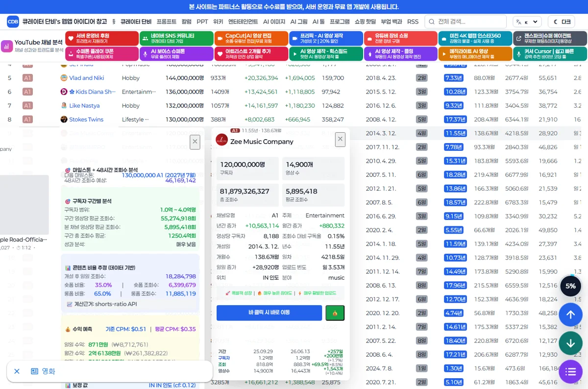
Task: Close the Zee Music Company popup
Action: (x=340, y=139)
